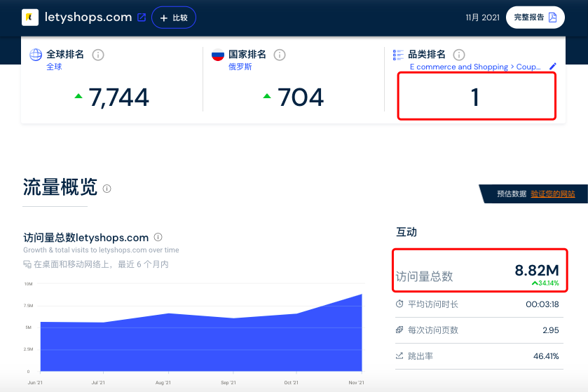Click the letyshops.com domain title

point(88,18)
